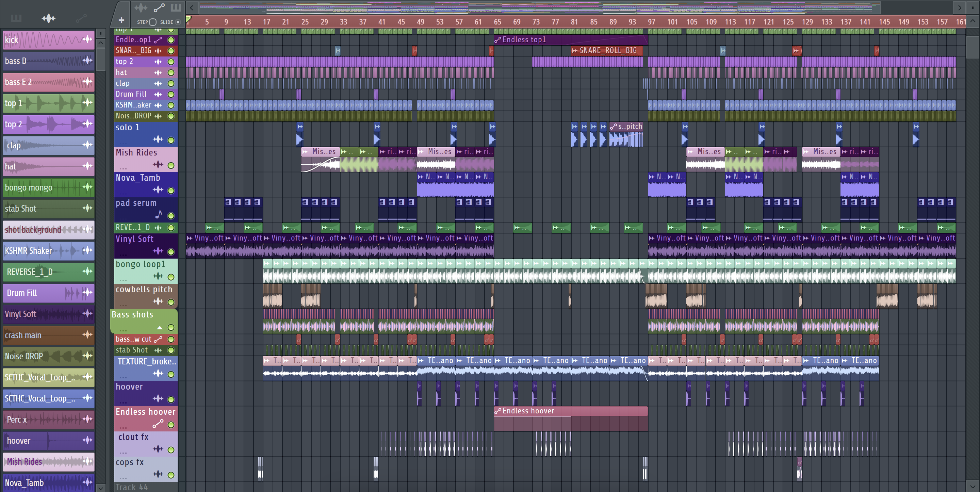This screenshot has width=980, height=492.
Task: Click waveform icon on kick picker item
Action: [x=87, y=39]
